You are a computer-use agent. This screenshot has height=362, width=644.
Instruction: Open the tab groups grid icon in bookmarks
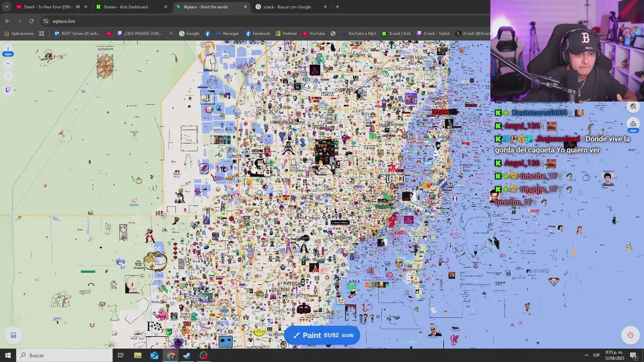pyautogui.click(x=42, y=34)
